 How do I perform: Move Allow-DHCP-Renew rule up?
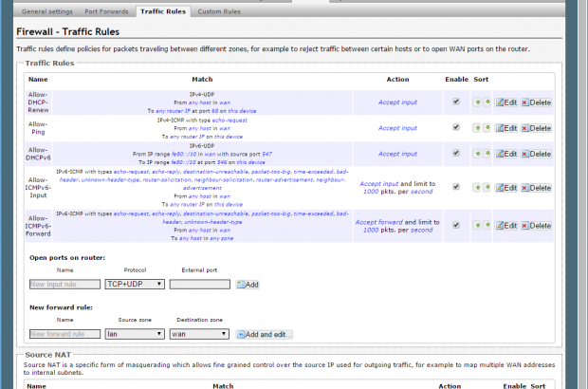coord(477,102)
